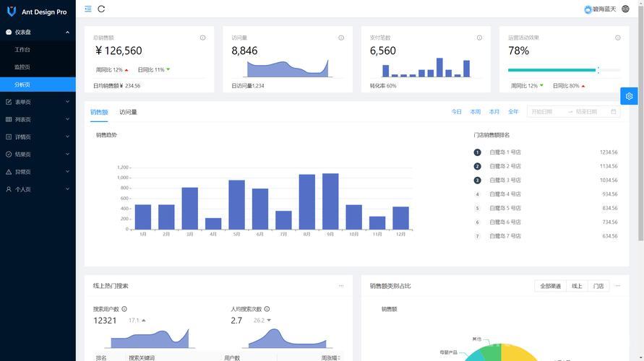The height and width of the screenshot is (361, 644).
Task: Switch to the 销售额 tab
Action: click(99, 112)
